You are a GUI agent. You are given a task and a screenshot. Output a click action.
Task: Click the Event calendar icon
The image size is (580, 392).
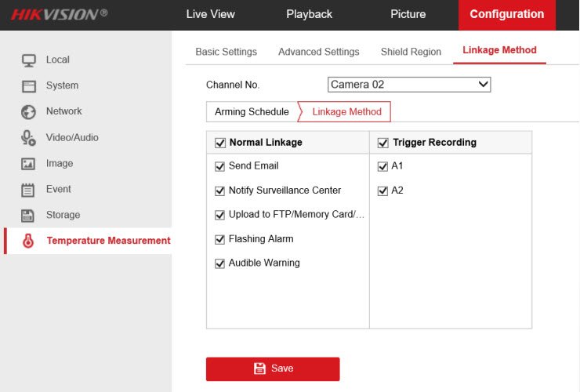tap(28, 190)
